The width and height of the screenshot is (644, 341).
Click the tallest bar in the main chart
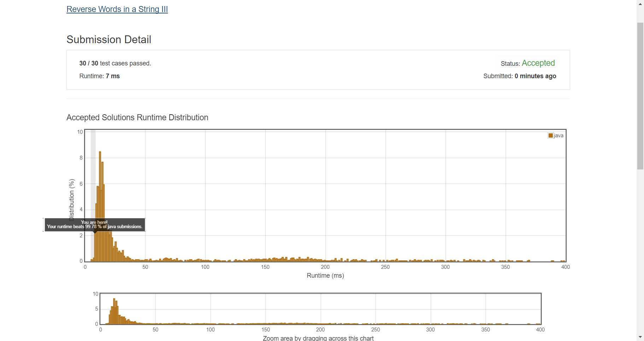click(100, 207)
